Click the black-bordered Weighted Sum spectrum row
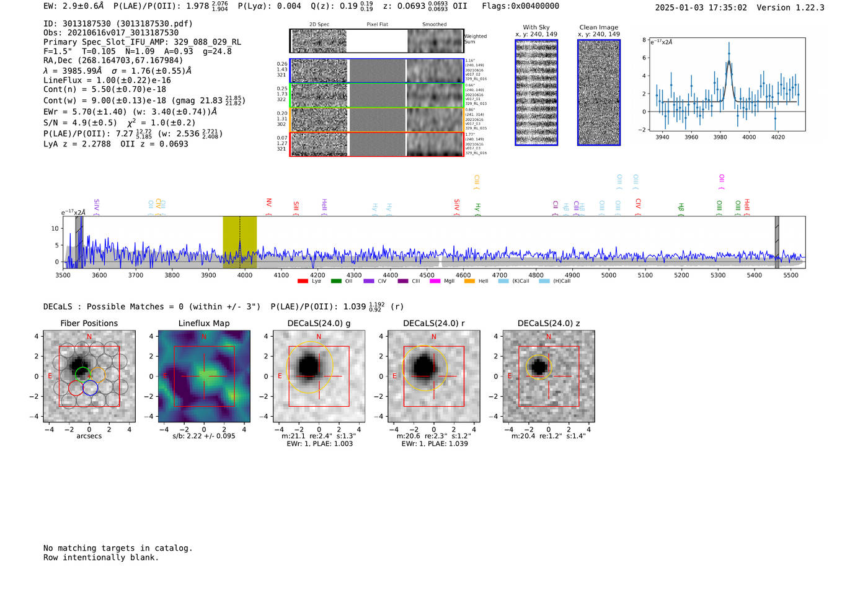The image size is (868, 591). click(x=377, y=41)
